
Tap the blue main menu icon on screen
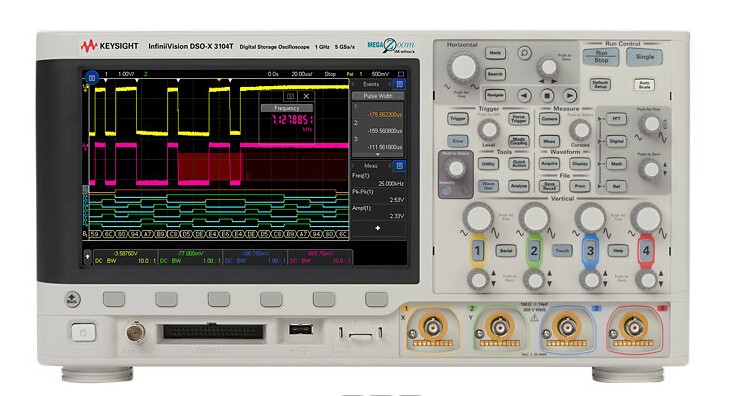[92, 78]
